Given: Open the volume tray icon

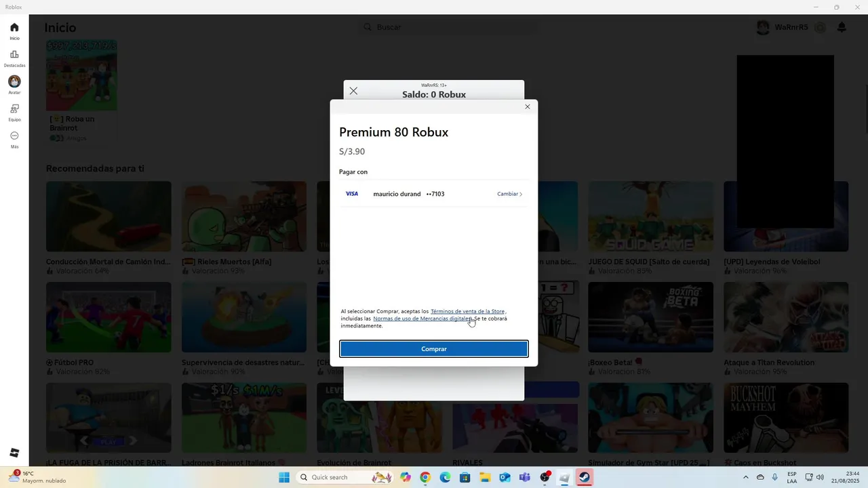Looking at the screenshot, I should tap(819, 477).
